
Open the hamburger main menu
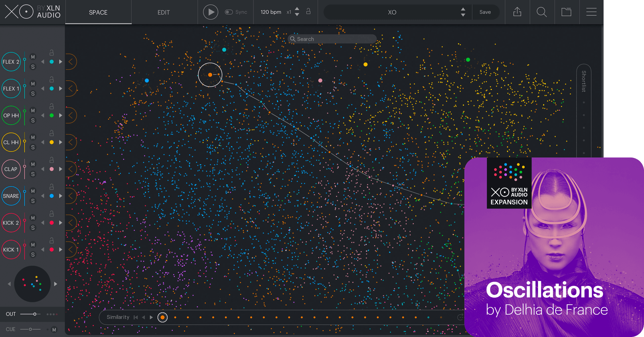click(591, 12)
